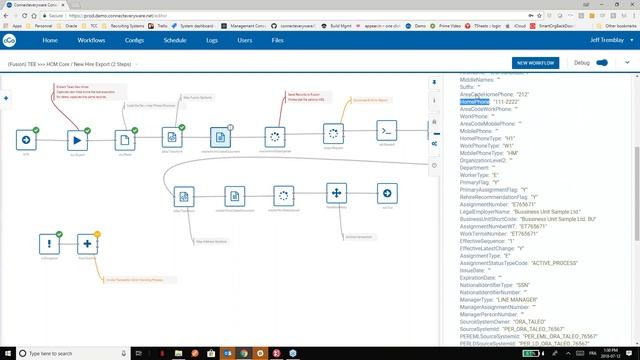Open Chrome from the taskbar
Screen dimensions: 640x360
244,353
